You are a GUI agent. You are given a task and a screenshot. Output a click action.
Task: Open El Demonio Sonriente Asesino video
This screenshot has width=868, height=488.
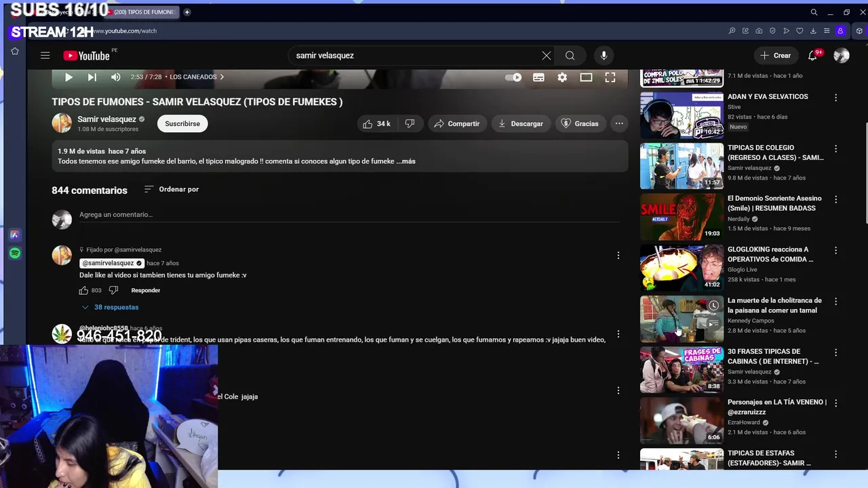tap(682, 217)
